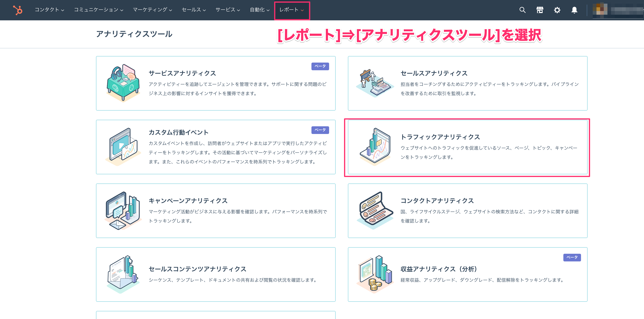
Task: Expand the マーケティング menu
Action: [x=152, y=10]
